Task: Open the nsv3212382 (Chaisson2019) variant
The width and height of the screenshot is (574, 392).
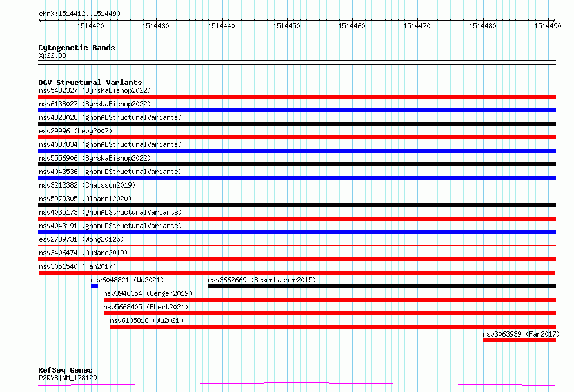Action: [x=87, y=185]
